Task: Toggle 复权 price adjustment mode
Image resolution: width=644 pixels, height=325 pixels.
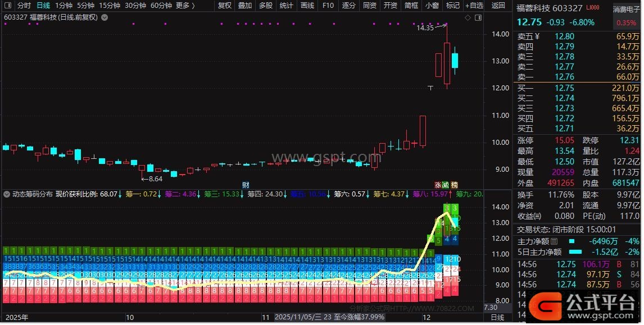Action: coord(225,6)
